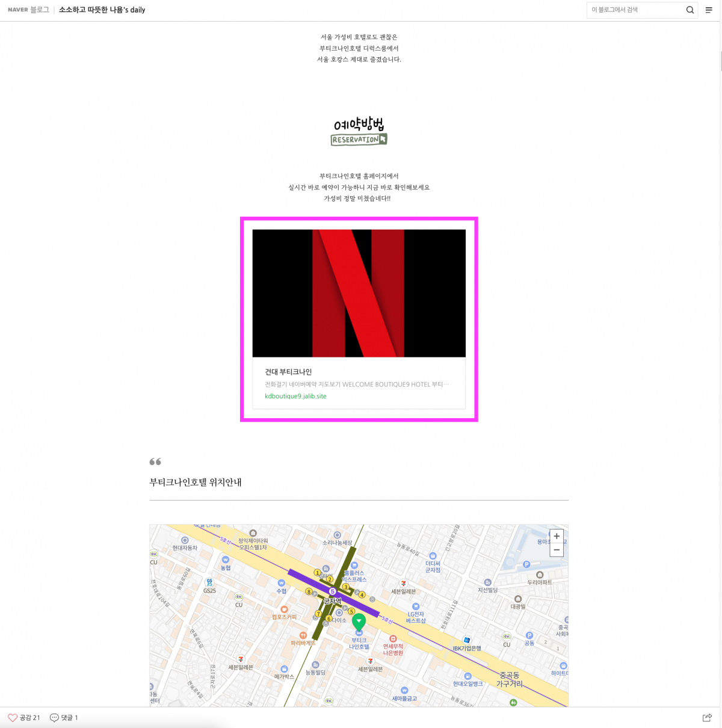Click the 컴포즈커피 cafe icon on the map
Viewport: 722px width, 728px height.
tap(285, 609)
